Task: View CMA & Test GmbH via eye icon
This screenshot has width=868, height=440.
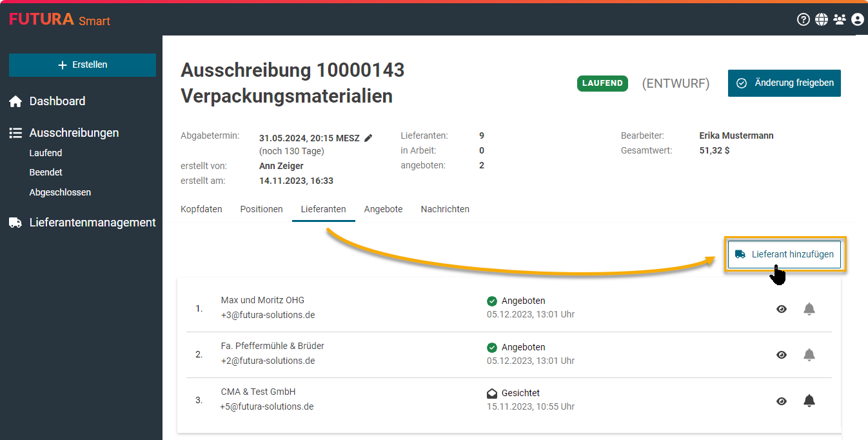Action: (782, 401)
